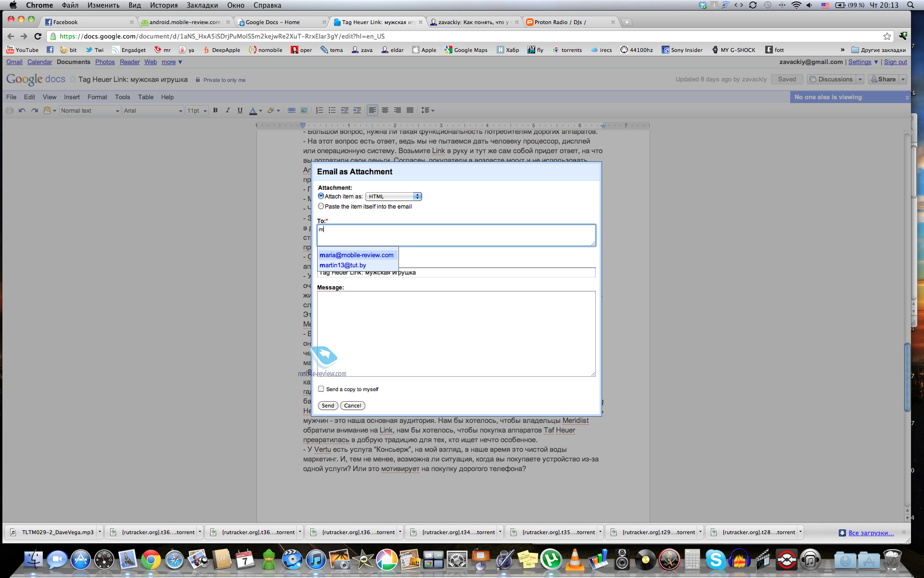Center align text
924x578 pixels.
[385, 110]
